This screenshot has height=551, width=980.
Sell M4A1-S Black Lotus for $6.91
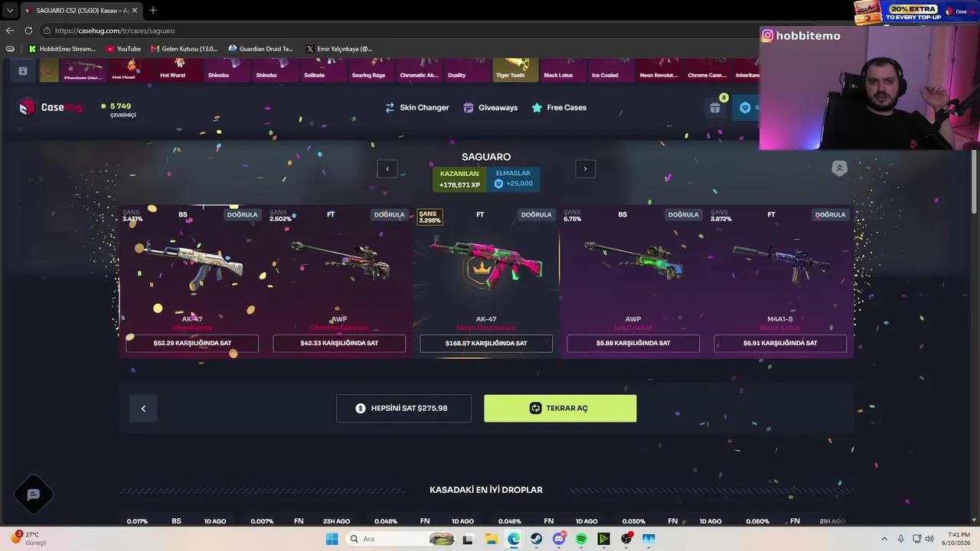click(780, 344)
